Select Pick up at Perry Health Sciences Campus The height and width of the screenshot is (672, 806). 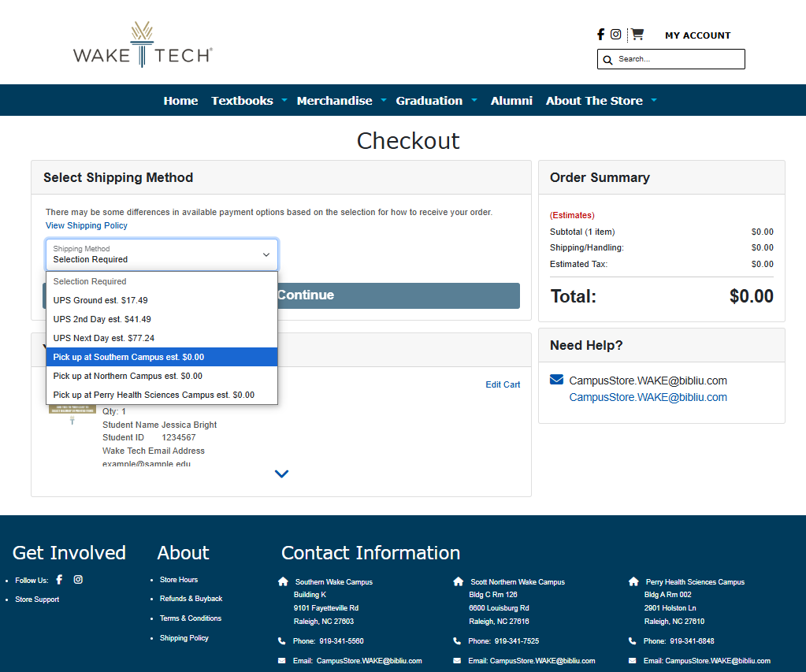[x=154, y=395]
